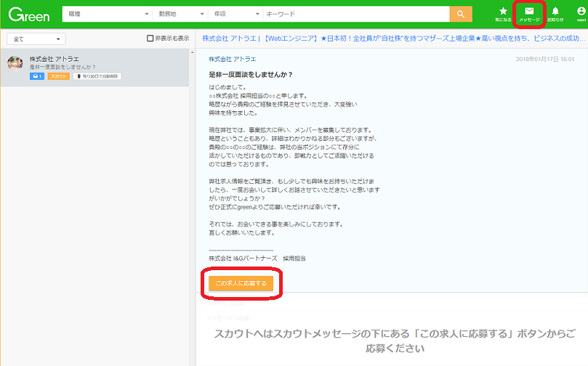Click the orange search magnifier button
Screen dimensions: 588x366
(460, 15)
